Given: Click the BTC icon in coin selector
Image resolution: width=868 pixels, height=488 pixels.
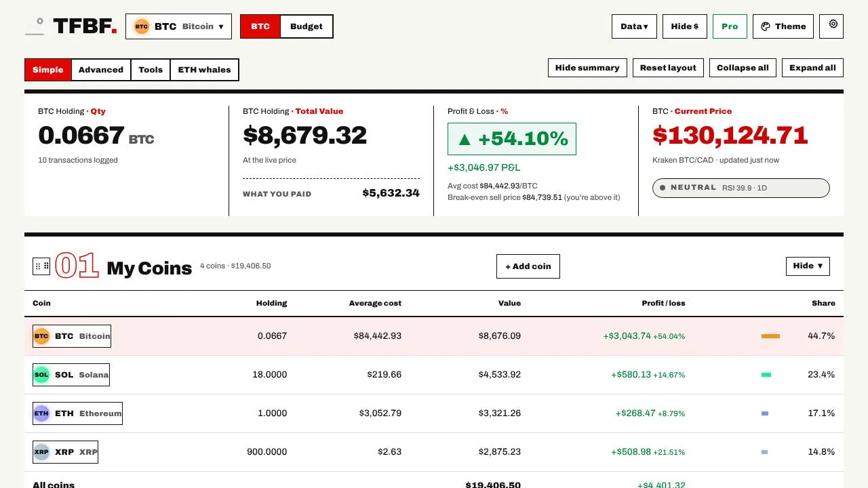Looking at the screenshot, I should [141, 26].
